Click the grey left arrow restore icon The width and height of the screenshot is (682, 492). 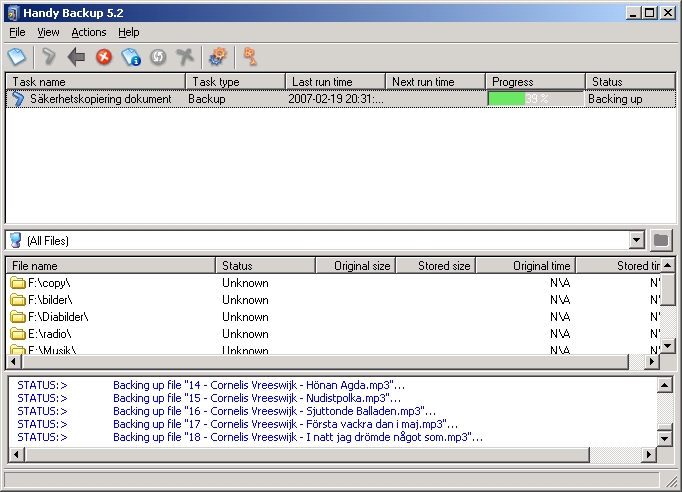pyautogui.click(x=76, y=57)
